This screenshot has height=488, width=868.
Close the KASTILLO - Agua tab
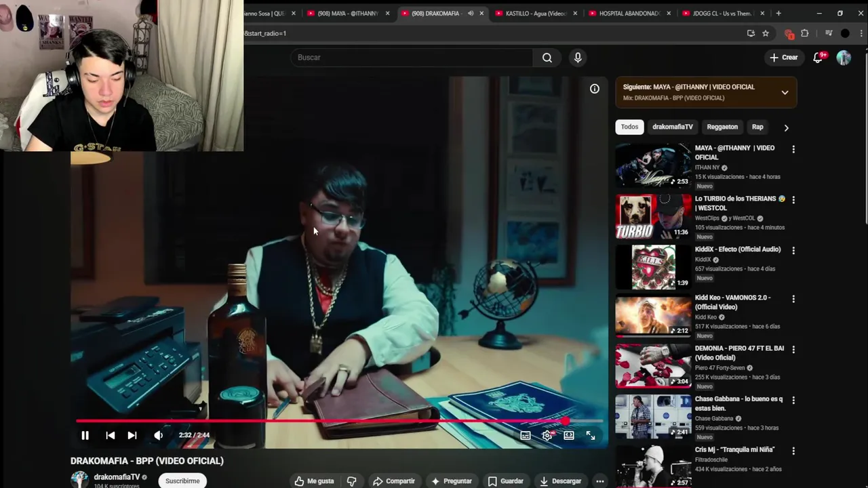[x=575, y=14]
